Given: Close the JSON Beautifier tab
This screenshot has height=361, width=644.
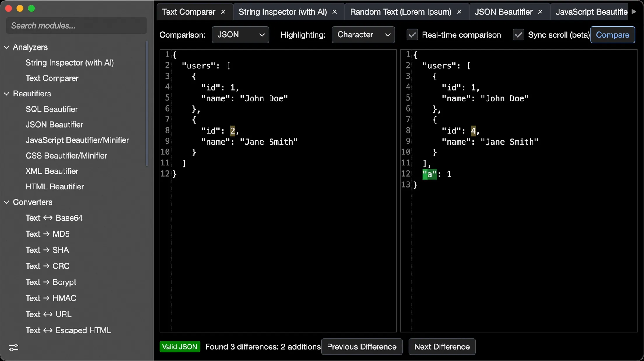Looking at the screenshot, I should coord(540,12).
